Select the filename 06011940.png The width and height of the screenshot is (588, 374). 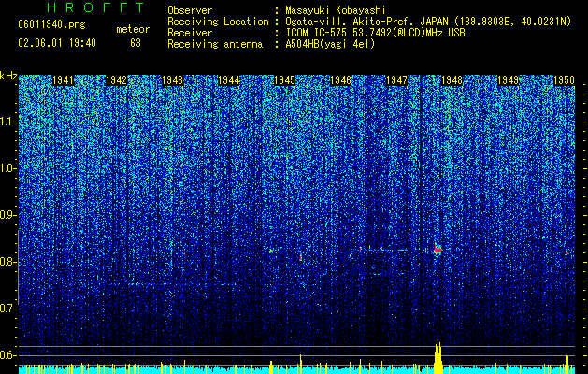pos(51,24)
